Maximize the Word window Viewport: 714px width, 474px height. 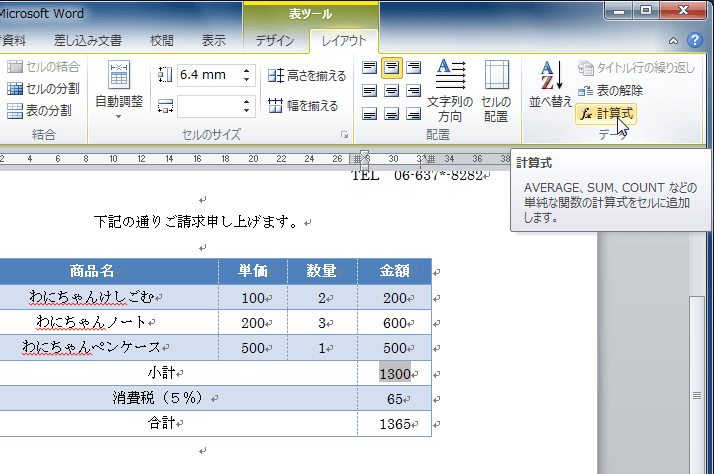click(646, 10)
